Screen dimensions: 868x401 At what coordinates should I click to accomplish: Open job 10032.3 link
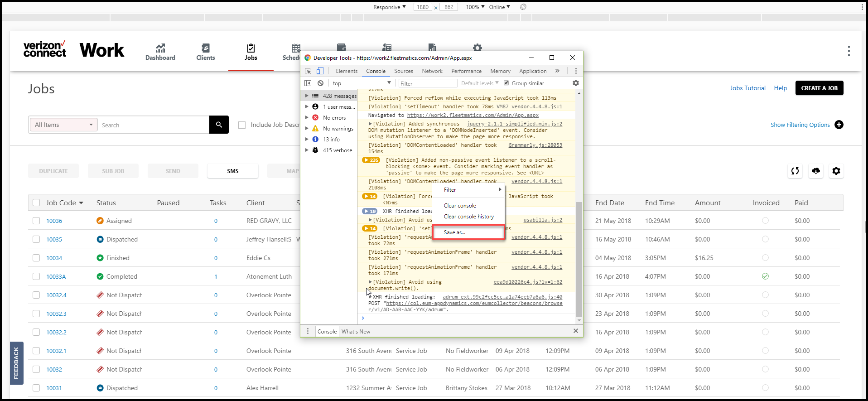(56, 314)
